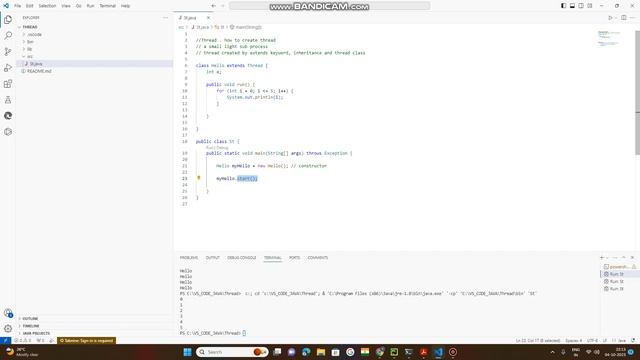Switch to the Problems panel tab
The image size is (640, 360).
click(x=189, y=258)
